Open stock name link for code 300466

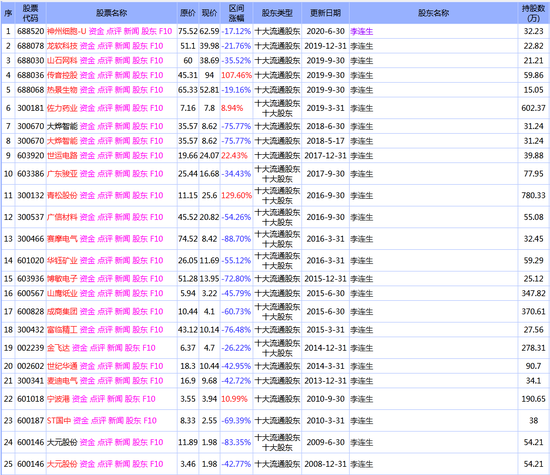pos(62,239)
